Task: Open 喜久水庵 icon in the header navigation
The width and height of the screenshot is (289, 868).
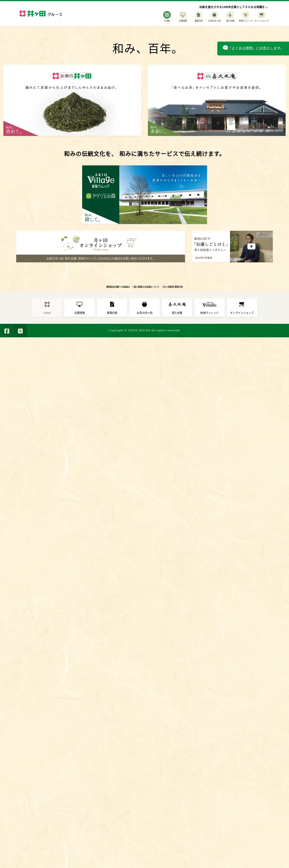Action: click(230, 16)
